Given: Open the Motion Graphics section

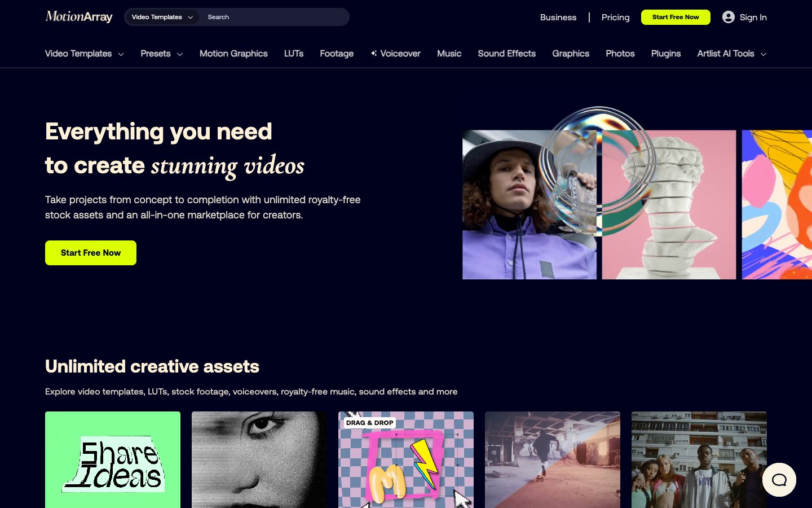Looking at the screenshot, I should [233, 54].
